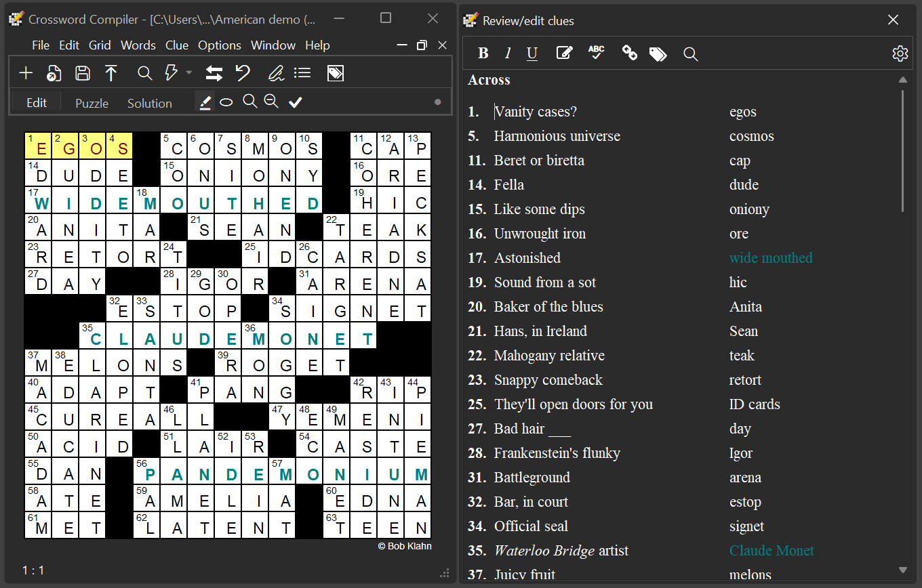
Task: Open clue editor settings gear
Action: pyautogui.click(x=900, y=53)
